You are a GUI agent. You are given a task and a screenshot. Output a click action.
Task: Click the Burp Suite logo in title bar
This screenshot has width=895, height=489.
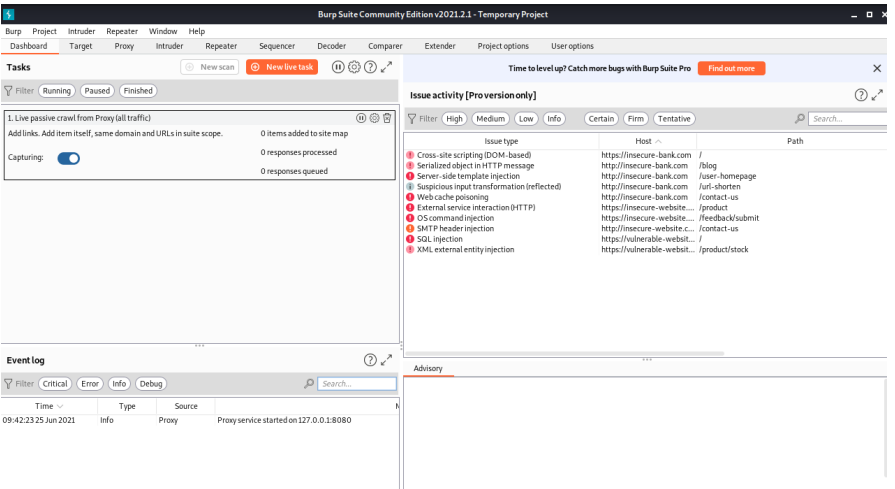(9, 14)
